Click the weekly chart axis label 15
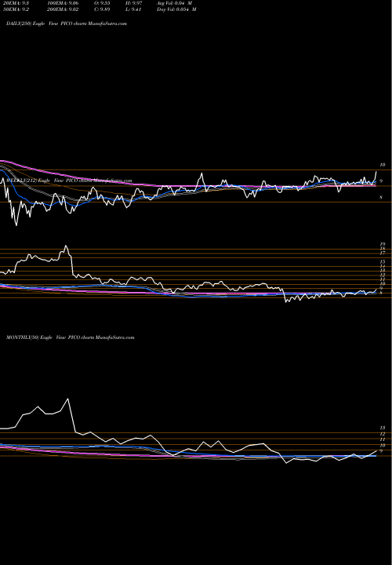 [383, 261]
